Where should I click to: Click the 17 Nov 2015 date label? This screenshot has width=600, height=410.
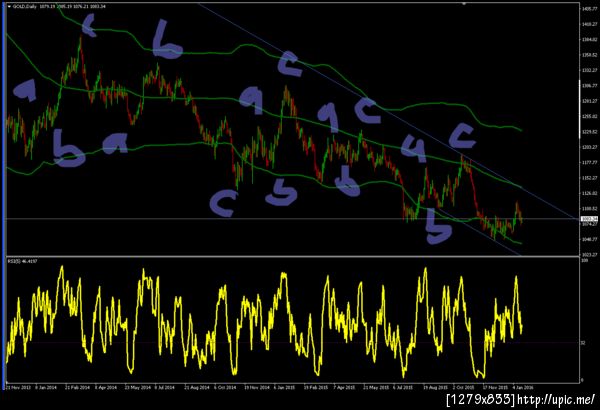495,387
